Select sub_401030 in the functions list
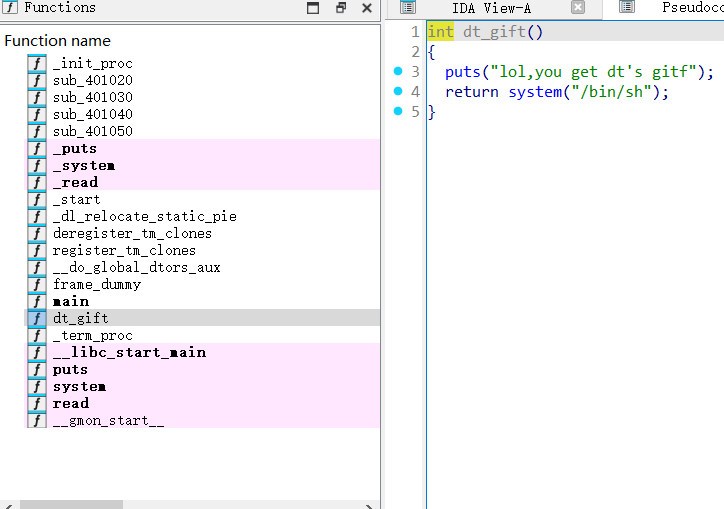The height and width of the screenshot is (509, 724). (x=93, y=97)
